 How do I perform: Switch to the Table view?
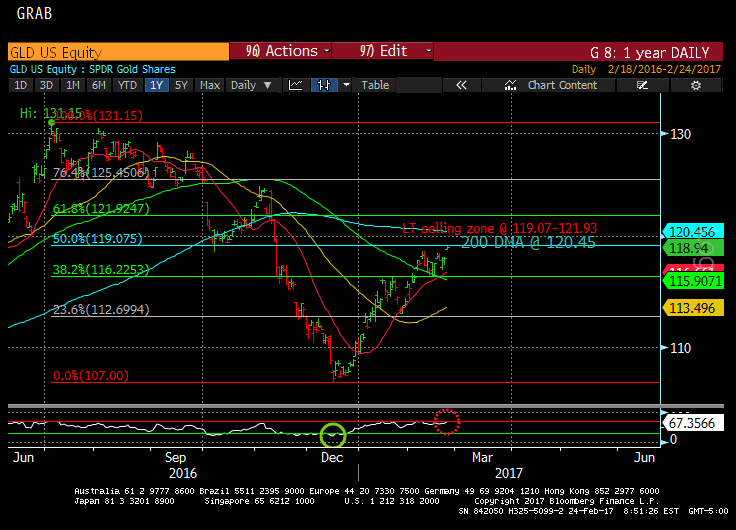click(x=375, y=85)
